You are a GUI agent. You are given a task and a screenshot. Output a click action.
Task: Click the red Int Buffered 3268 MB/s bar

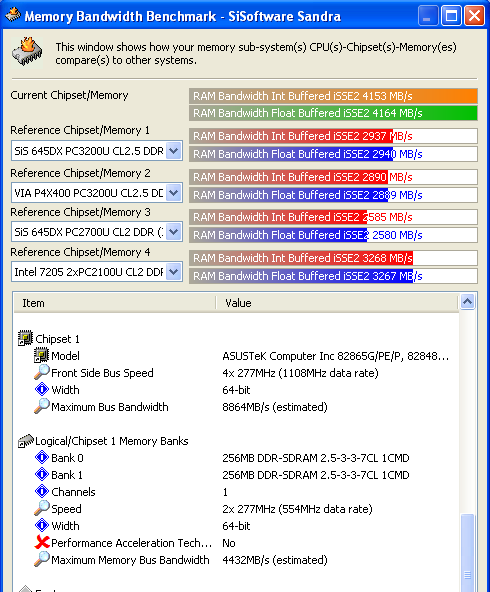333,258
